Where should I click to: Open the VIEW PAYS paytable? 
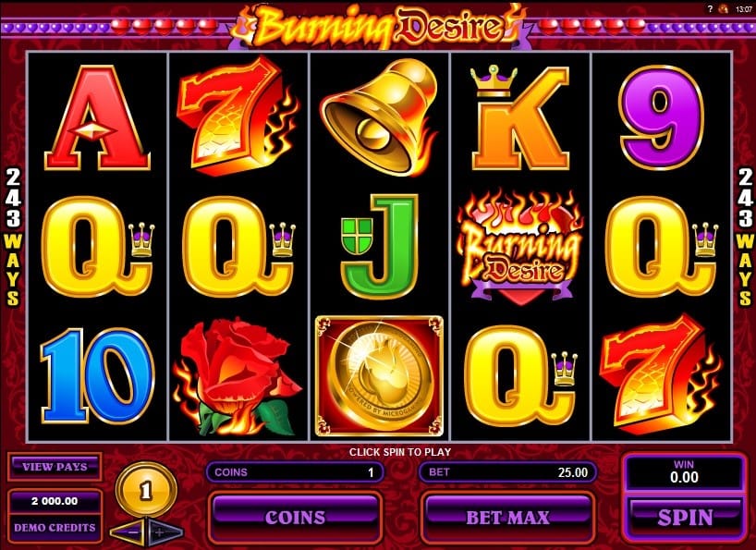[x=55, y=467]
